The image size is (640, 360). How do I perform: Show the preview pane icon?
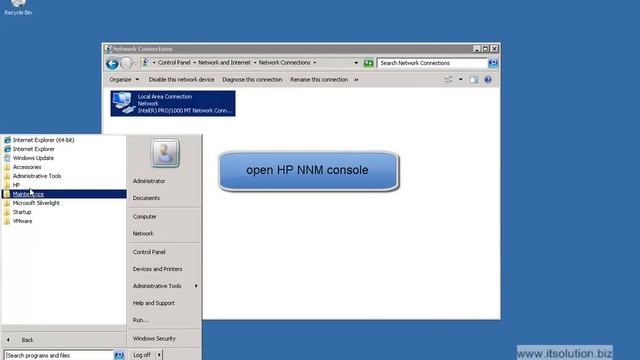point(473,80)
